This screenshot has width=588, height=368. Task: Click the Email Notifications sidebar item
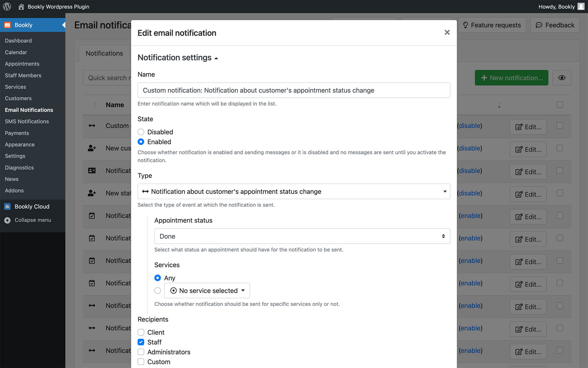pyautogui.click(x=29, y=110)
